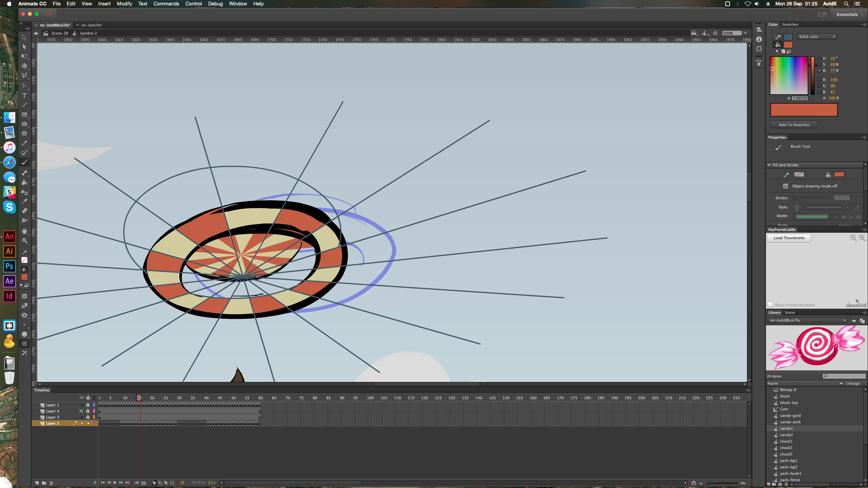The height and width of the screenshot is (488, 868).
Task: Select the PolyStar tool
Action: pyautogui.click(x=24, y=134)
